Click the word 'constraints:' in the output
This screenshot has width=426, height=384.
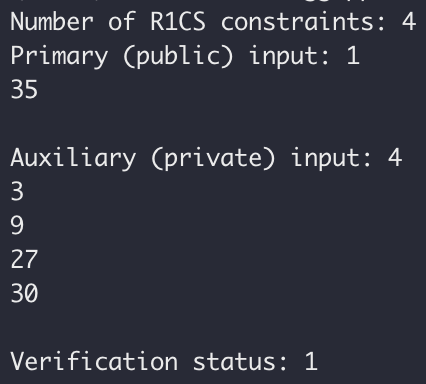click(303, 22)
